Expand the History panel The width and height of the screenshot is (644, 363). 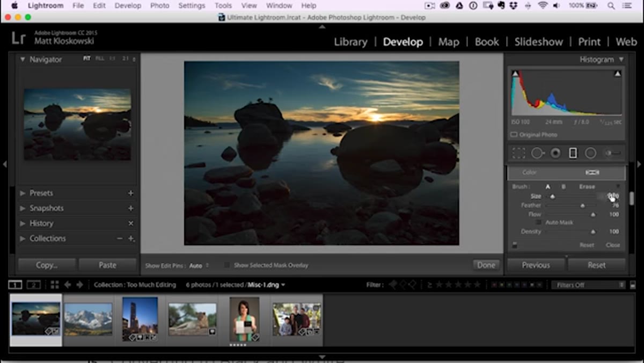(23, 223)
